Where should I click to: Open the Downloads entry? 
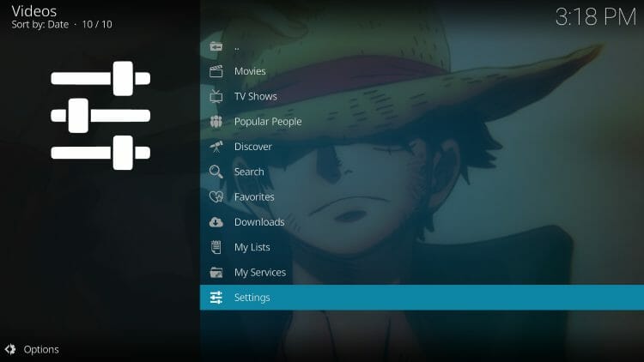click(x=422, y=222)
